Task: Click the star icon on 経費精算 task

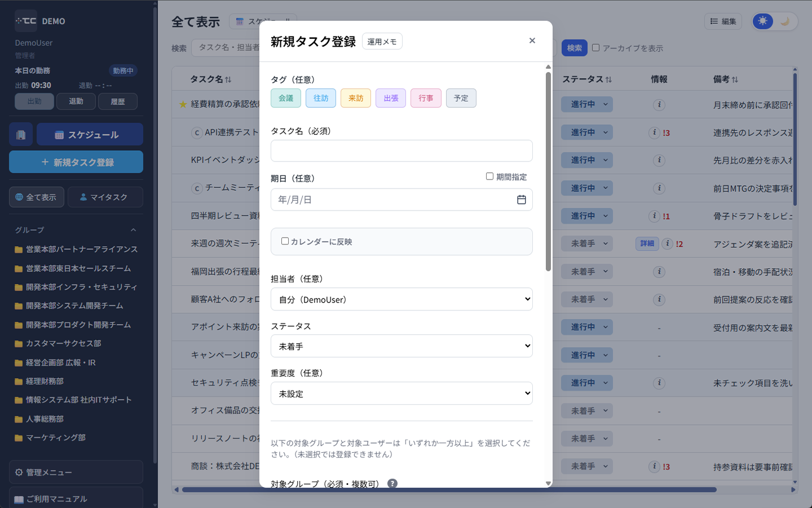Action: [183, 104]
